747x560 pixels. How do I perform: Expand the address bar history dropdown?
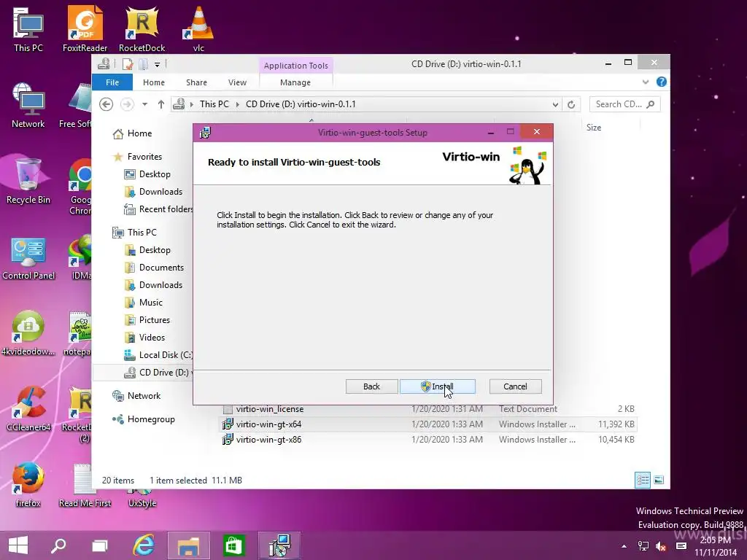click(x=555, y=104)
